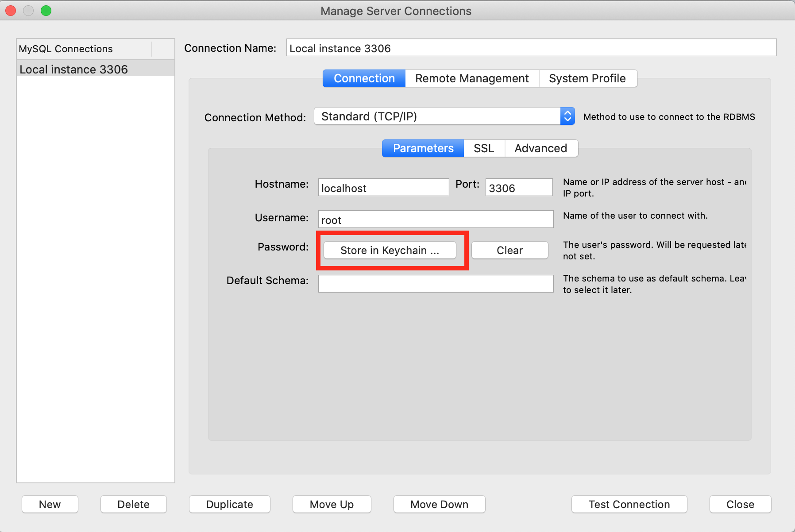Click the 'Method to use to connect to the RDBMS' text
The height and width of the screenshot is (532, 795).
(669, 117)
